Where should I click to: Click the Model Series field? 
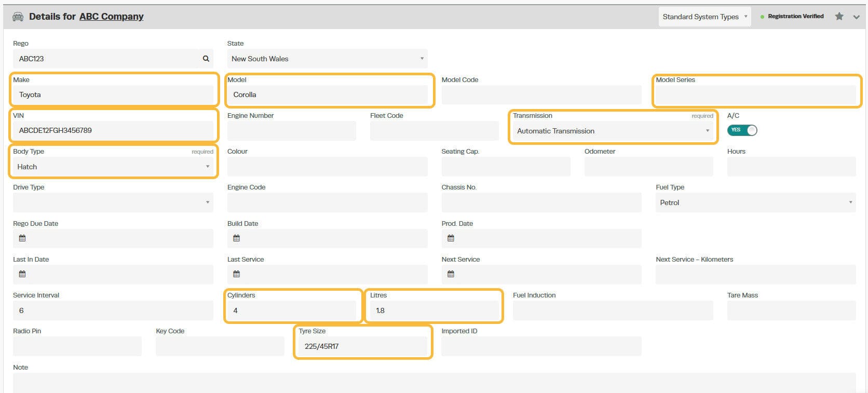click(x=755, y=94)
